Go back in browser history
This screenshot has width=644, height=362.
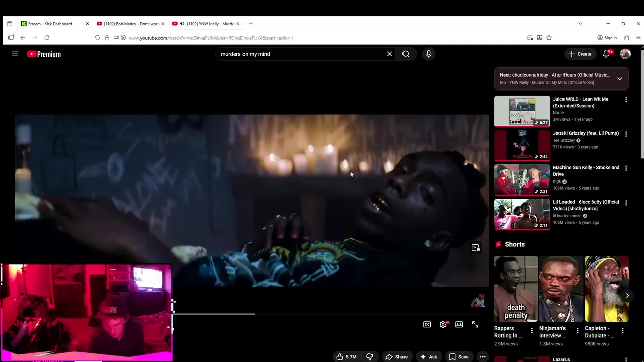pyautogui.click(x=23, y=38)
